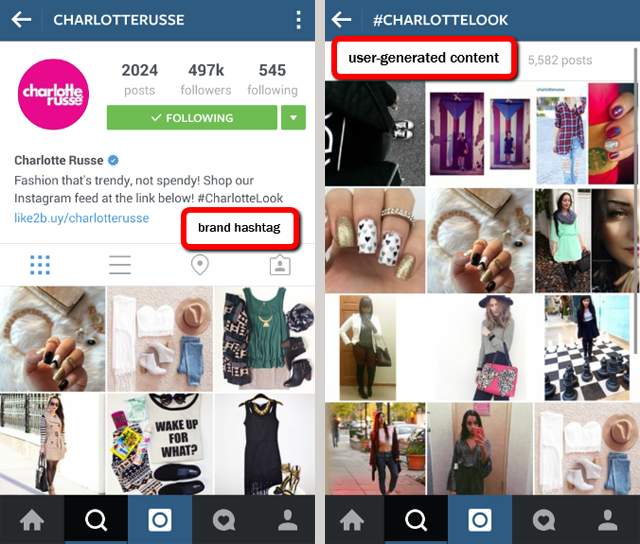Tap the search icon in right bottom bar

tap(416, 520)
